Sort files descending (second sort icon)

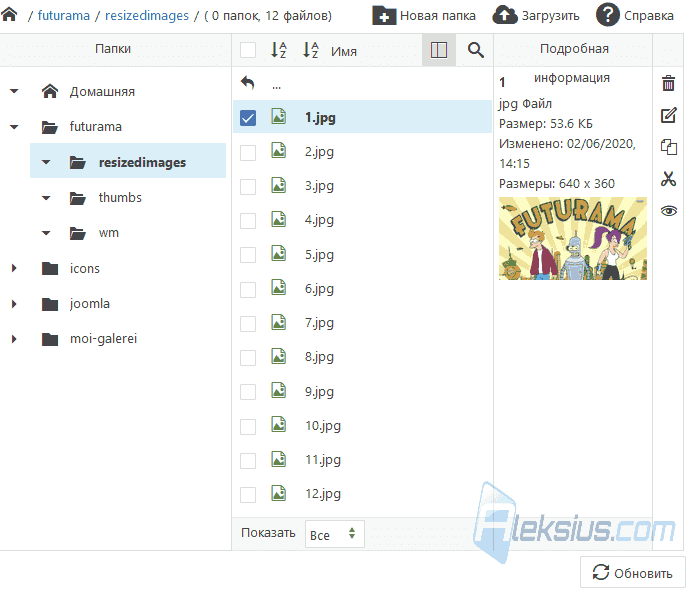pyautogui.click(x=311, y=50)
